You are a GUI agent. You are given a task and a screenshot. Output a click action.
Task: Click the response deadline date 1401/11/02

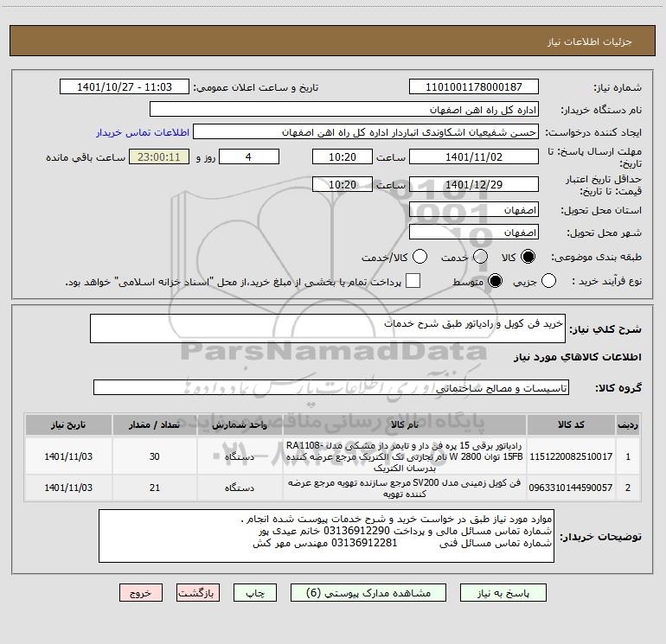tap(474, 156)
